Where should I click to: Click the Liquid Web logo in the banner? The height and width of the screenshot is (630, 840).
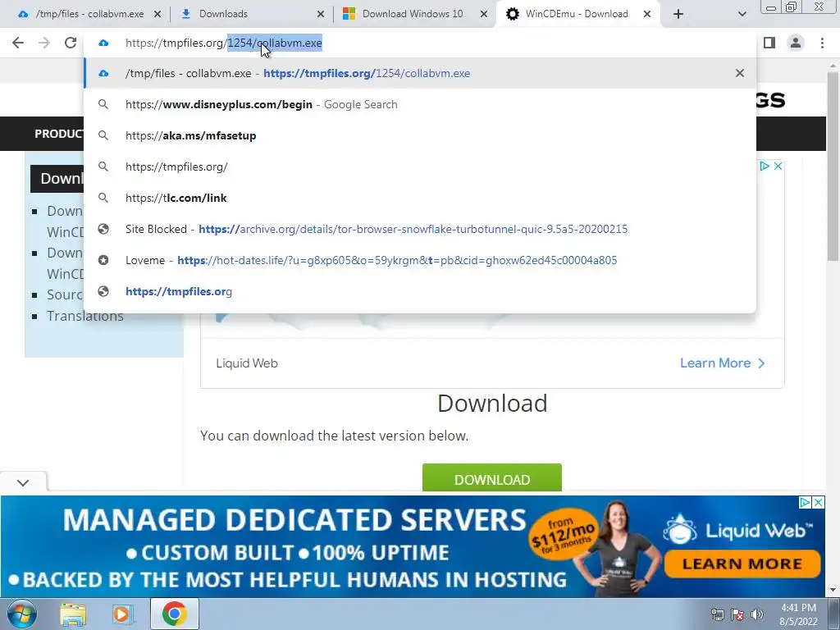(x=737, y=529)
